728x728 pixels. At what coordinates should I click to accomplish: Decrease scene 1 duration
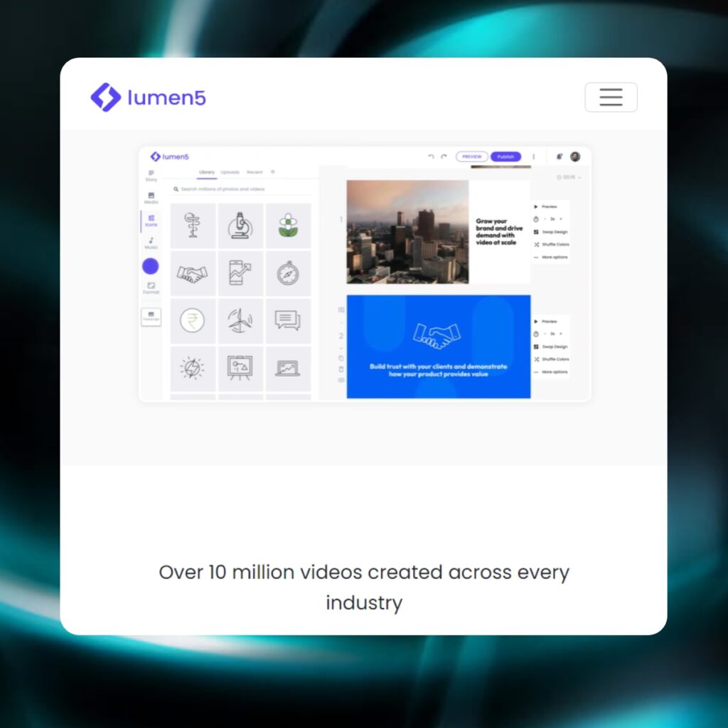[545, 219]
